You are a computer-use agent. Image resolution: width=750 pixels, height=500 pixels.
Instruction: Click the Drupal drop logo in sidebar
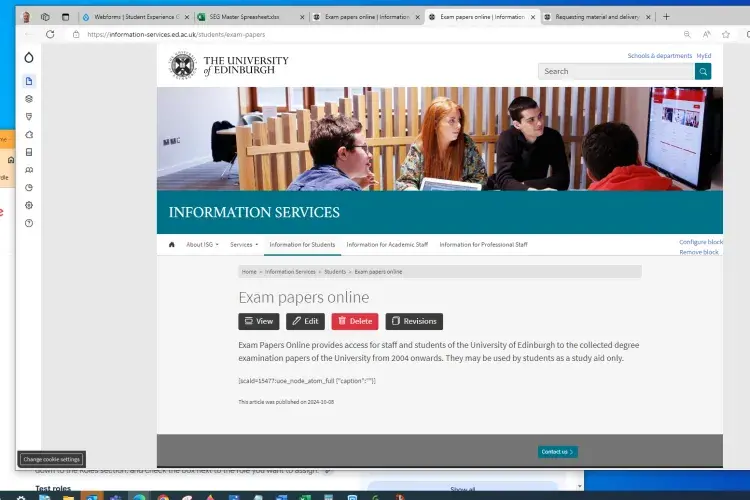coord(29,58)
